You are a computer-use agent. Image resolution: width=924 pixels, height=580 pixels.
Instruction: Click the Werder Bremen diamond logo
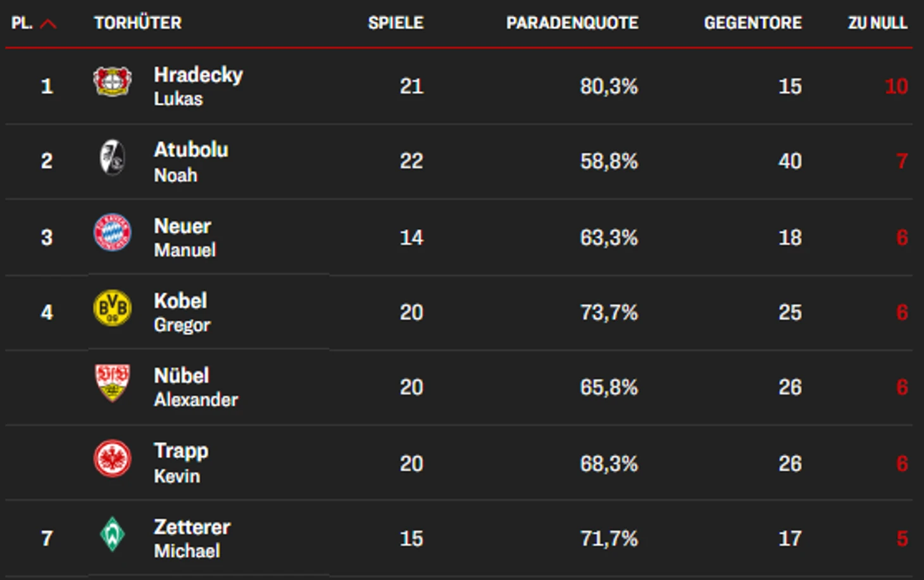(x=112, y=534)
